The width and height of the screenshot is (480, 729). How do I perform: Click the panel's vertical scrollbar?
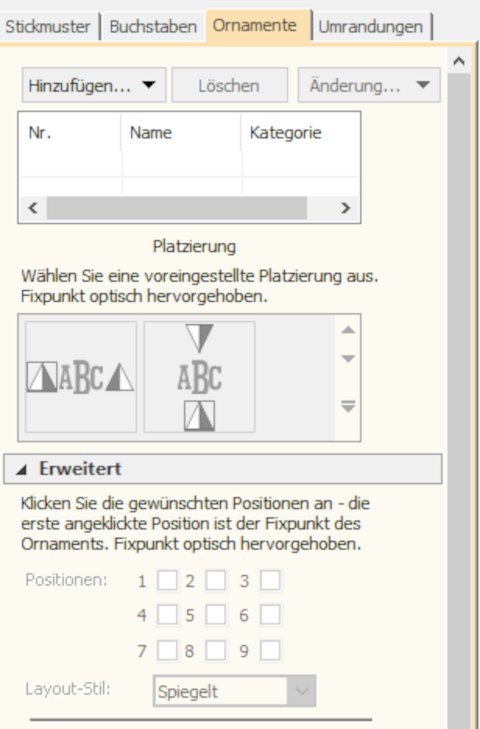[x=459, y=401]
